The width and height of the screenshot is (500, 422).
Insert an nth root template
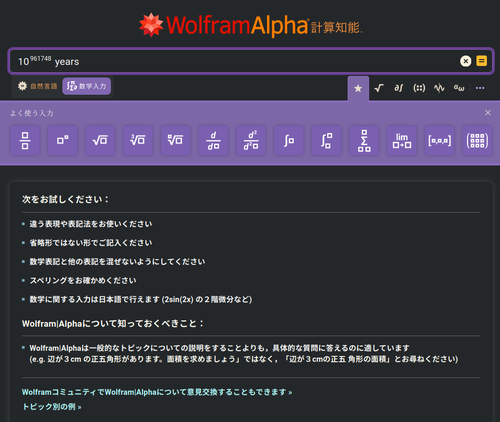point(176,140)
